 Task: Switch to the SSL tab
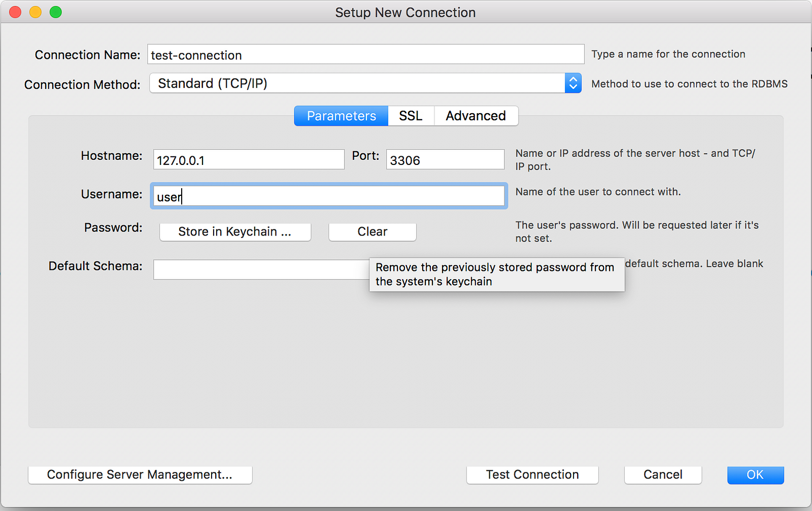pyautogui.click(x=411, y=116)
